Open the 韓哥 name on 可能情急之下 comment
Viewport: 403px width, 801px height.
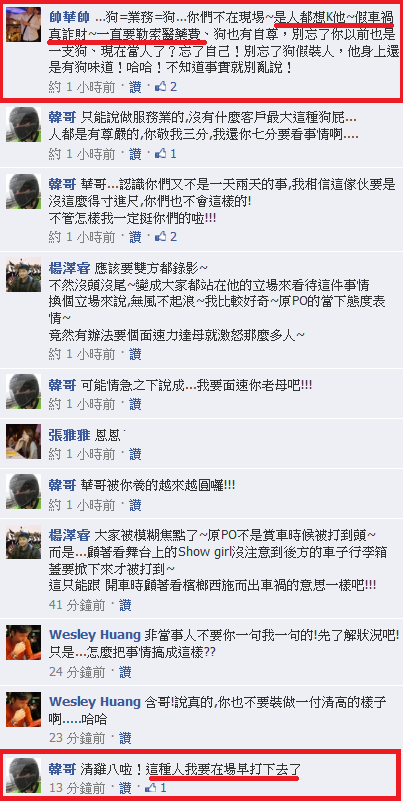click(62, 383)
